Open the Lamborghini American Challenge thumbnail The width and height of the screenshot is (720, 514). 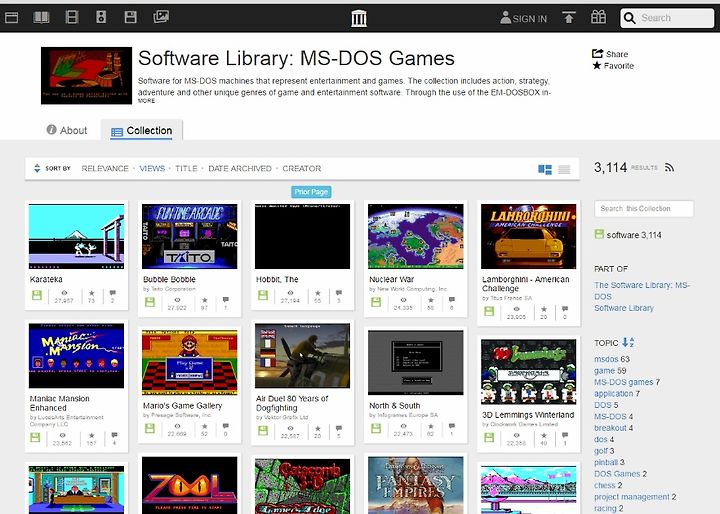(x=529, y=237)
